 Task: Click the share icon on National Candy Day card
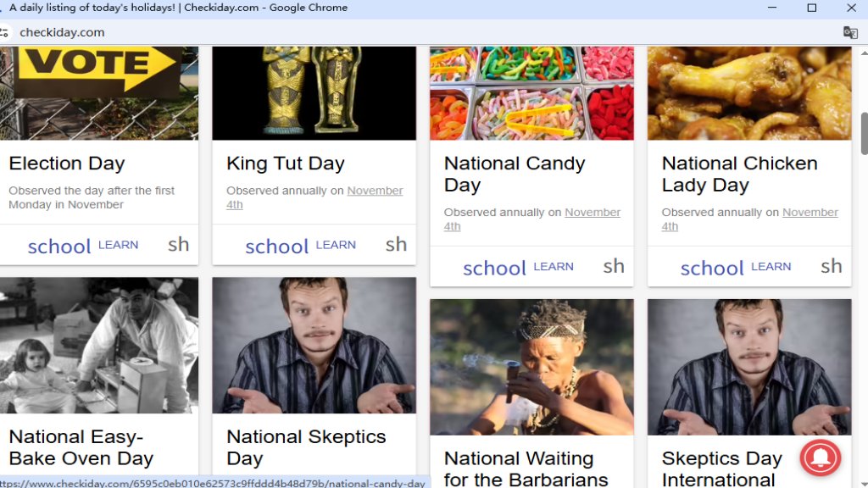tap(615, 266)
